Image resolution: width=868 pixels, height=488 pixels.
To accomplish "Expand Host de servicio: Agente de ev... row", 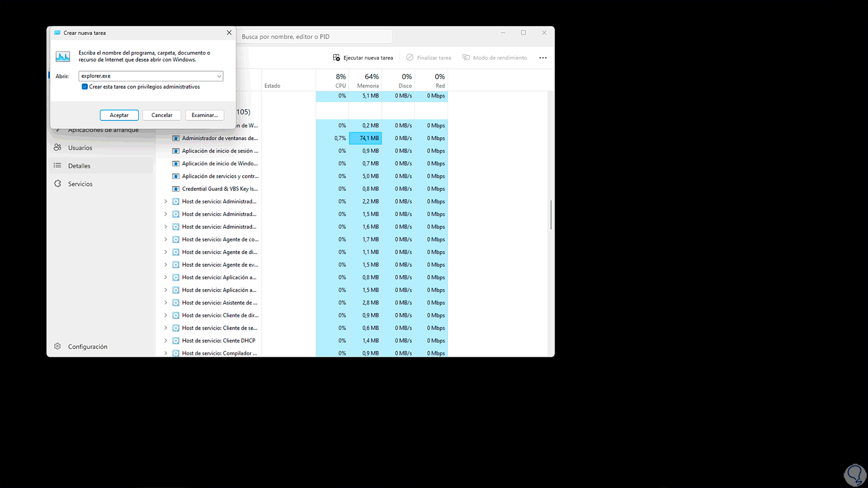I will pyautogui.click(x=165, y=265).
